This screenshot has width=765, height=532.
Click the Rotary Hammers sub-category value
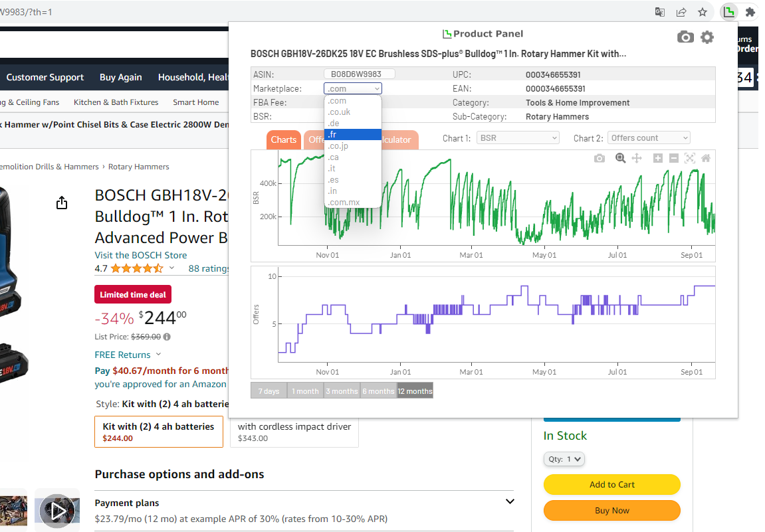pos(557,116)
